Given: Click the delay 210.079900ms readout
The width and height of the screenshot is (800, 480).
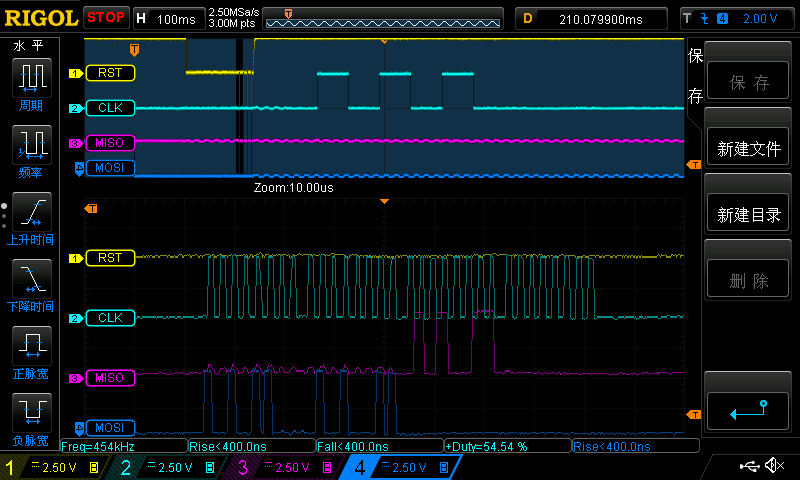Looking at the screenshot, I should [x=601, y=19].
